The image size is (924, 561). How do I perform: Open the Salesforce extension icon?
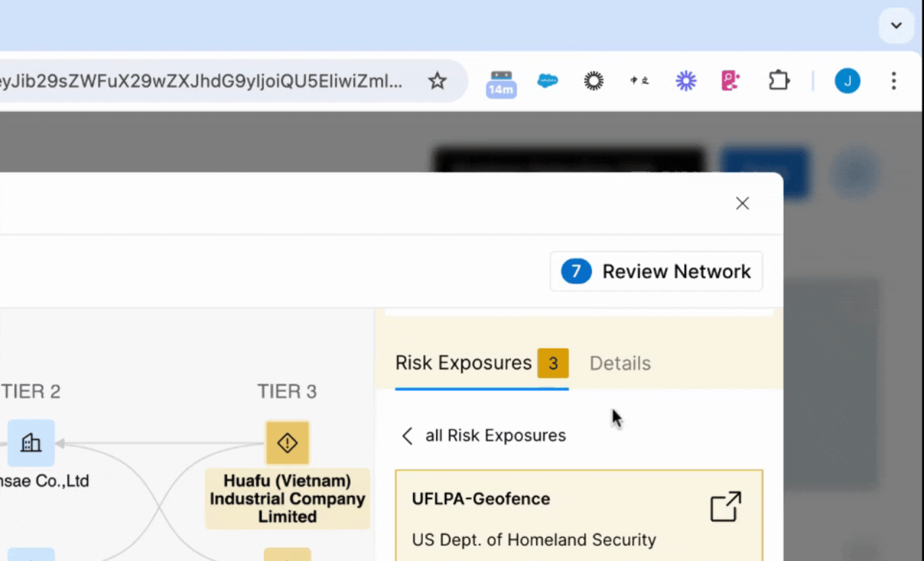tap(548, 81)
